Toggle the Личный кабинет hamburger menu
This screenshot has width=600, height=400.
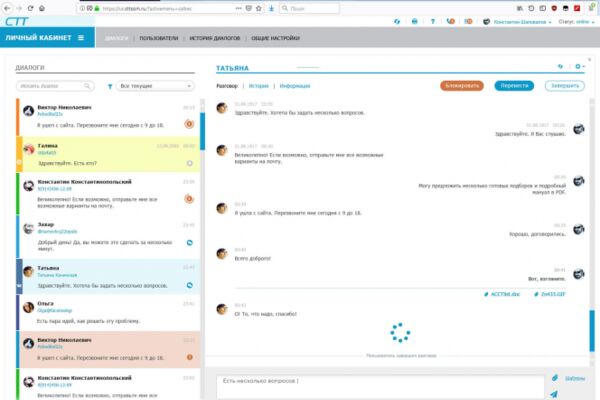81,38
